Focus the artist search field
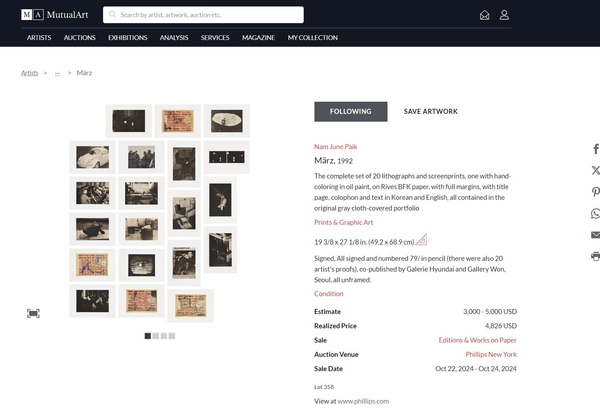The width and height of the screenshot is (600, 415). 203,15
